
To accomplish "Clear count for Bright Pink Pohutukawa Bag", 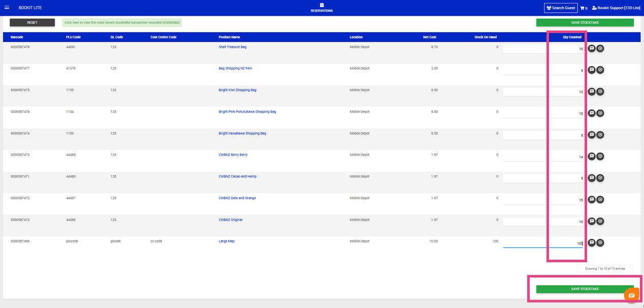I will (600, 113).
